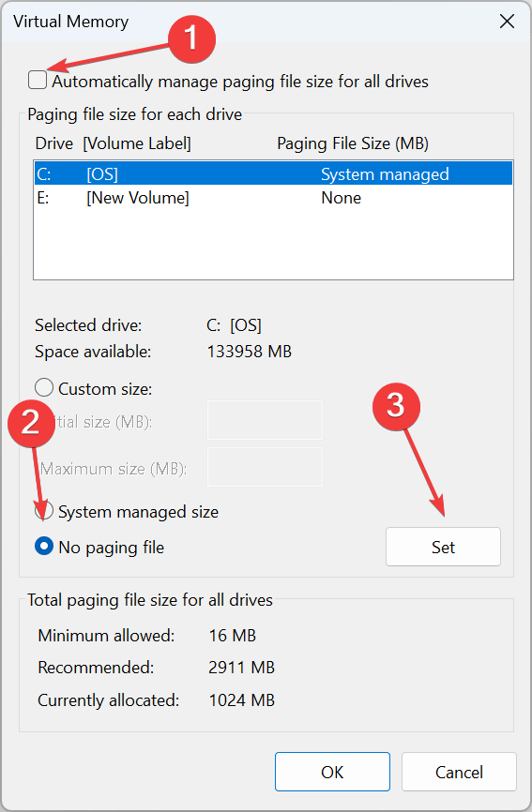532x812 pixels.
Task: Select the Custom size radio button
Action: click(x=44, y=387)
